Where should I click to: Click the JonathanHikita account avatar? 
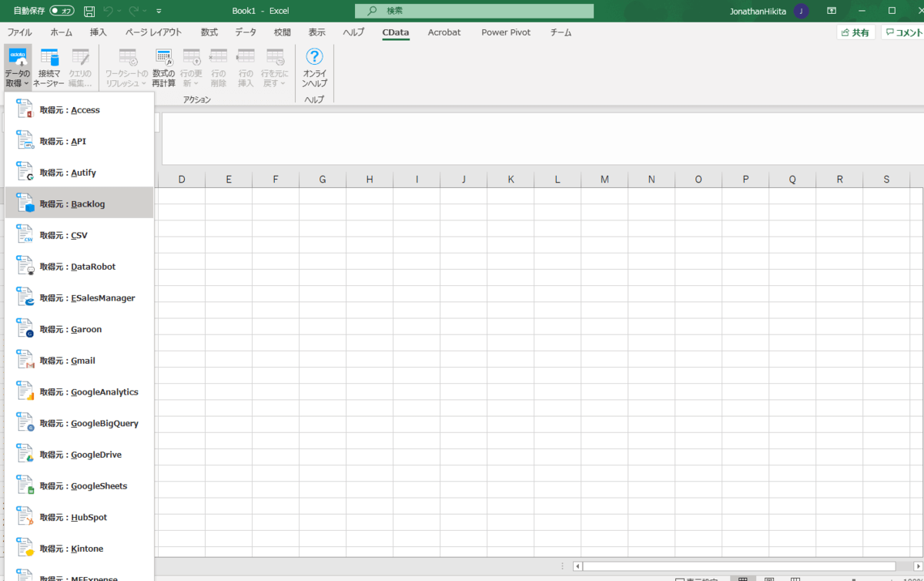pos(802,11)
